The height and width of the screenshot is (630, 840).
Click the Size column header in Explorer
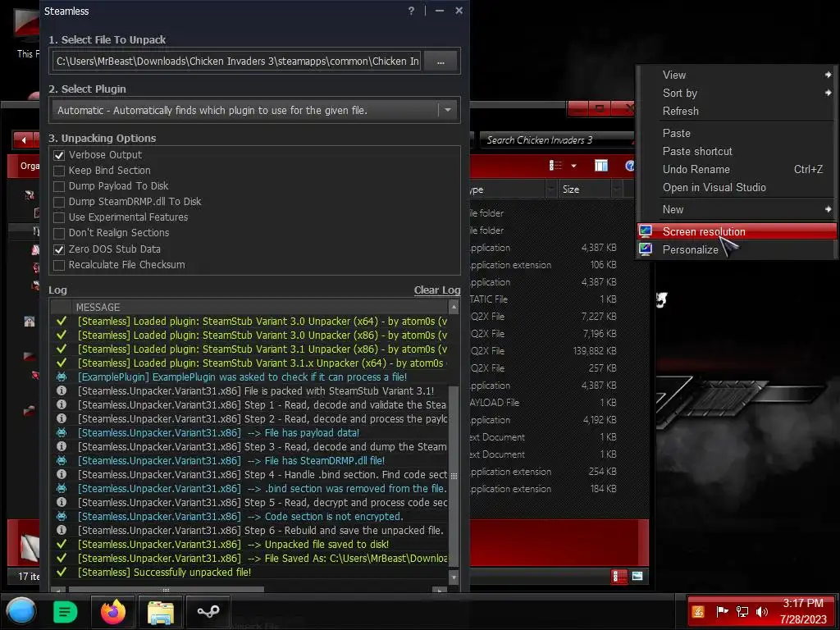coord(584,189)
